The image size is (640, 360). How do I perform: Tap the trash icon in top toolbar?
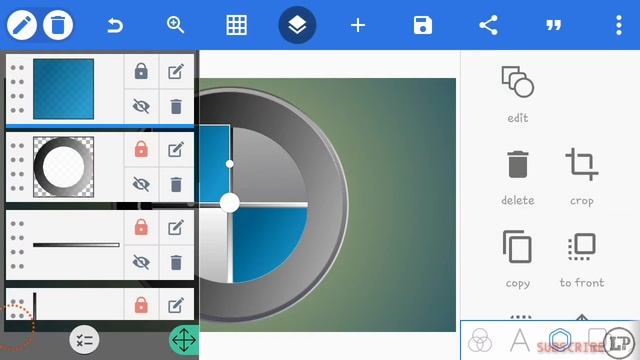[58, 25]
